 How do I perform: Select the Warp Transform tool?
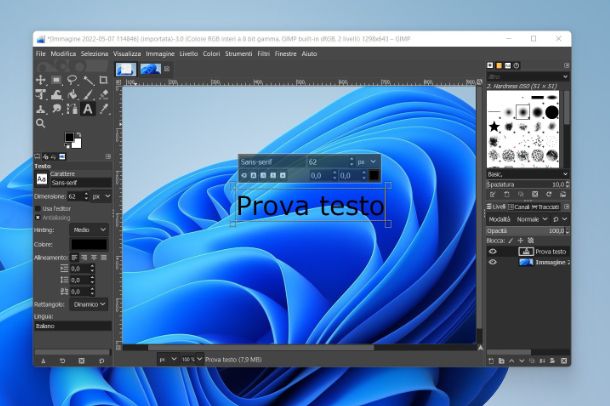(56, 94)
